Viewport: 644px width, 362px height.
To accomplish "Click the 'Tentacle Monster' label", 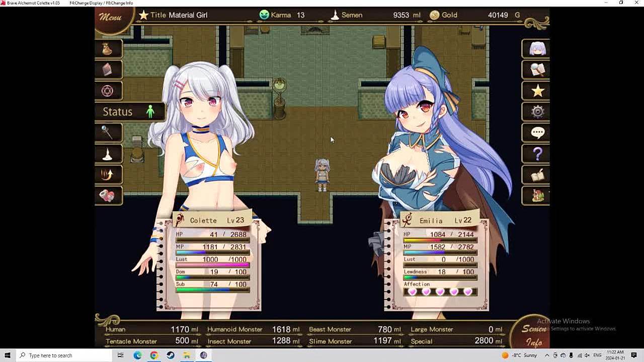I will pyautogui.click(x=131, y=341).
